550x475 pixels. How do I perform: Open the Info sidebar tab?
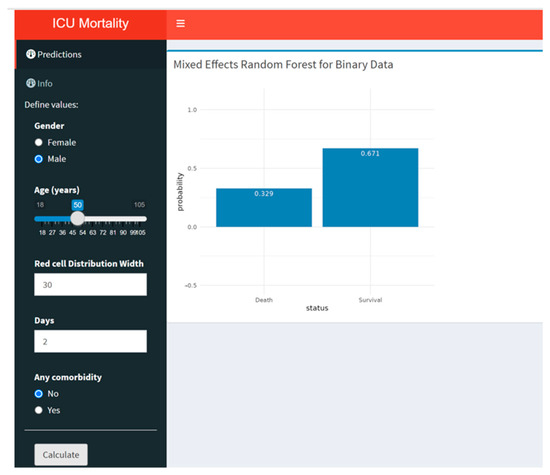(90, 83)
